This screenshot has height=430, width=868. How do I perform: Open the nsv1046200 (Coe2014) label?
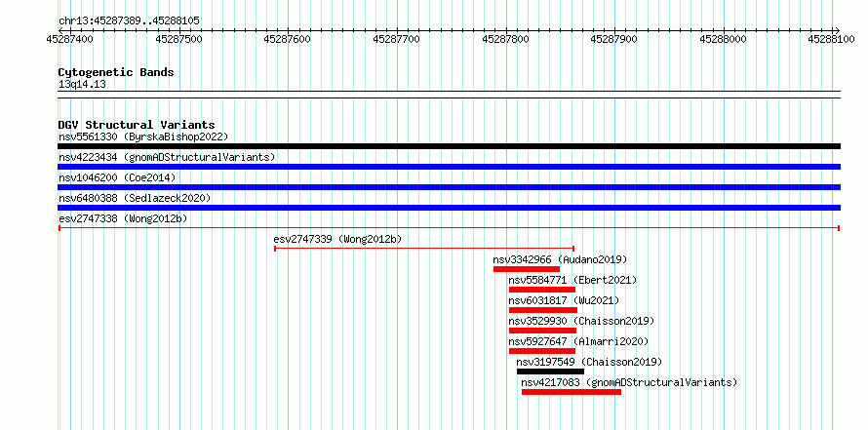[x=117, y=177]
